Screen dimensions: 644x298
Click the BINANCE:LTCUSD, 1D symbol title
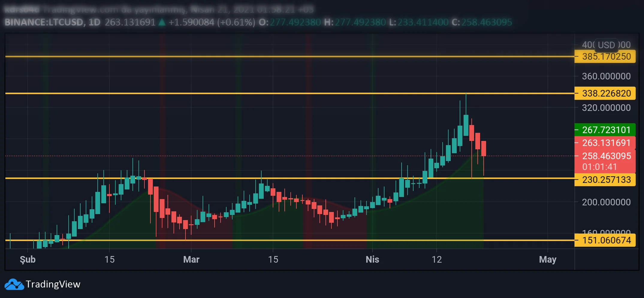pyautogui.click(x=52, y=22)
